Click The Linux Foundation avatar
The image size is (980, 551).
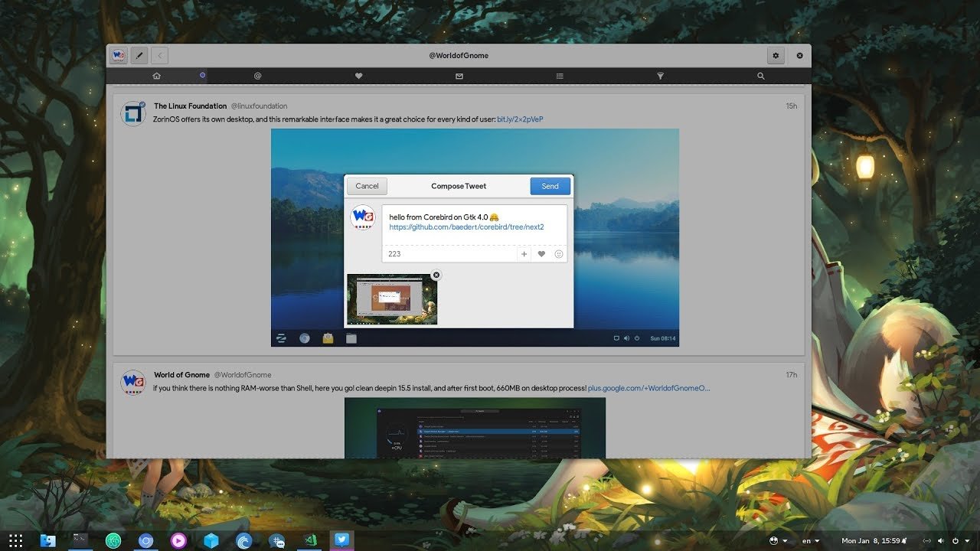pyautogui.click(x=133, y=113)
